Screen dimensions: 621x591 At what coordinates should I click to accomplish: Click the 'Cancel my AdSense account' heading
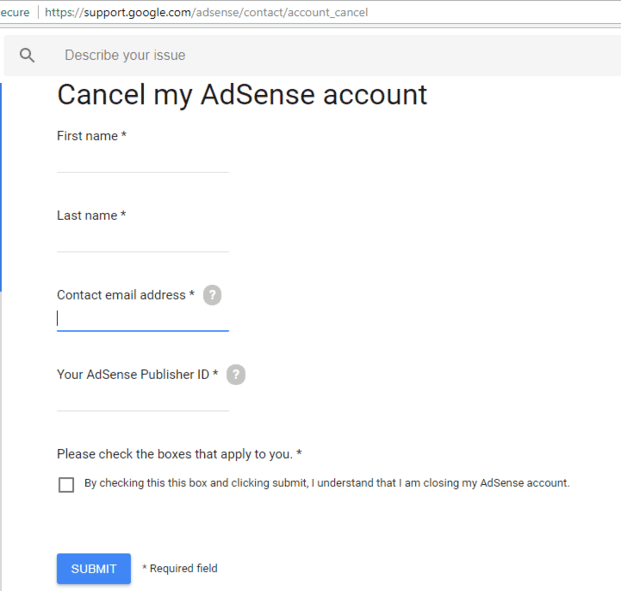coord(242,95)
